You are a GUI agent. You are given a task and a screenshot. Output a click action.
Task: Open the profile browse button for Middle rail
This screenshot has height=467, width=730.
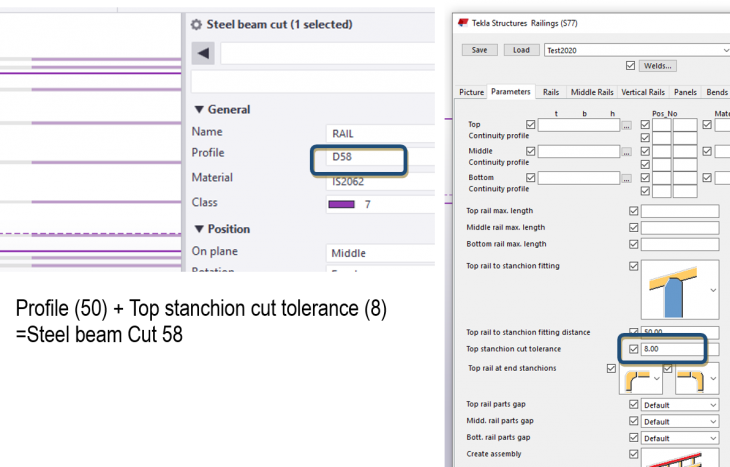[627, 152]
